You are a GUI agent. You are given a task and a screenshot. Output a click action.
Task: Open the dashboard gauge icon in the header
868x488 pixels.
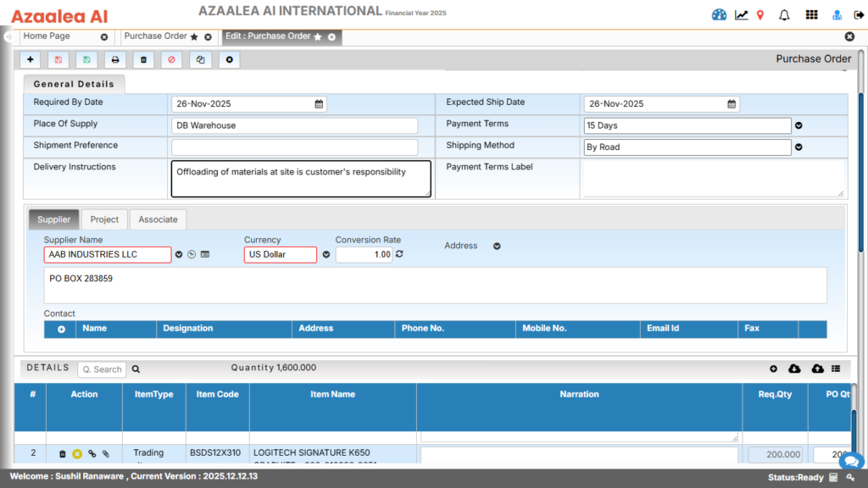[718, 14]
